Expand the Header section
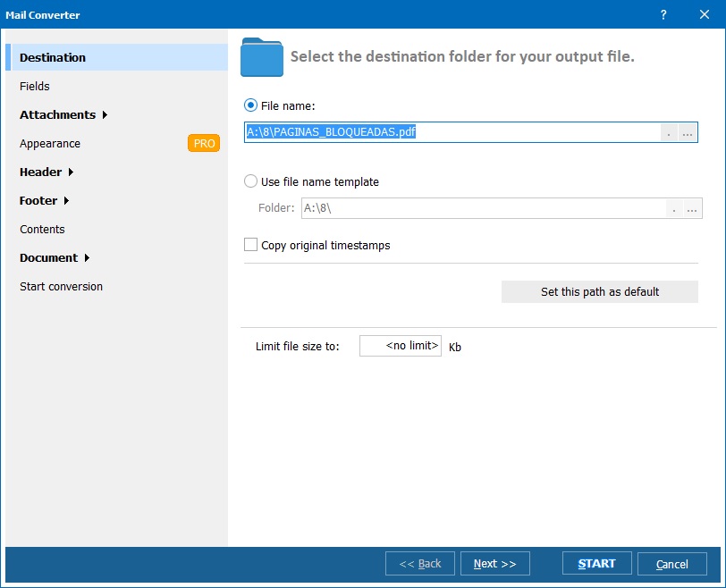Image resolution: width=726 pixels, height=588 pixels. (x=39, y=172)
